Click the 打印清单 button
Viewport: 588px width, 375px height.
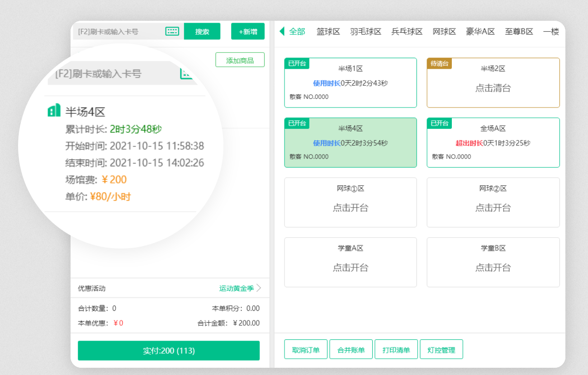tap(396, 349)
